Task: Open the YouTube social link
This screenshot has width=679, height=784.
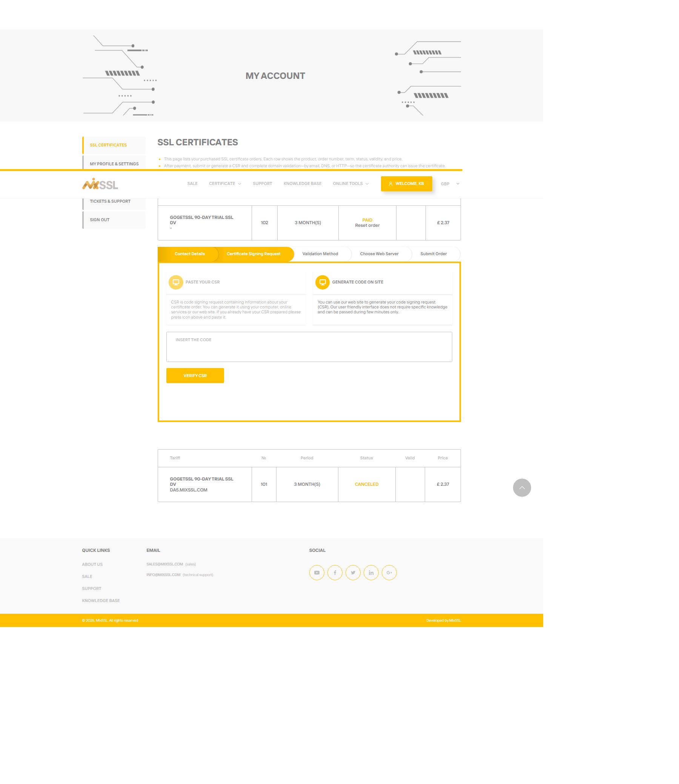Action: tap(317, 573)
